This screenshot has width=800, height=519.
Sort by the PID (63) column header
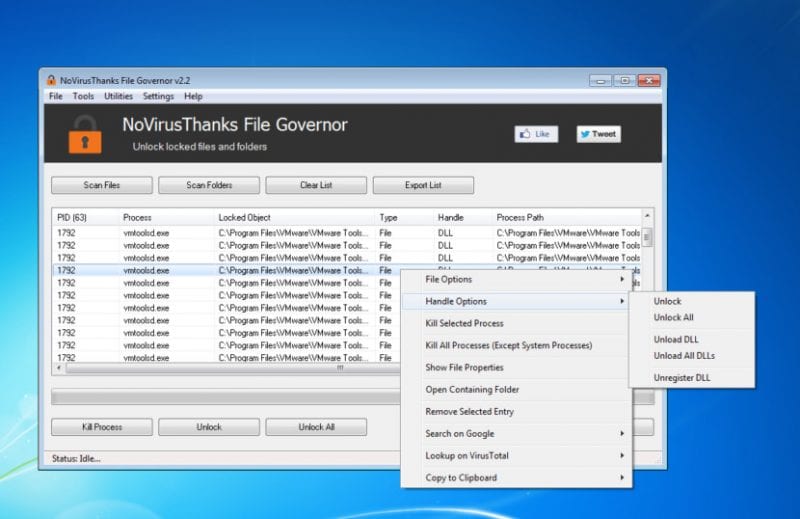(86, 217)
